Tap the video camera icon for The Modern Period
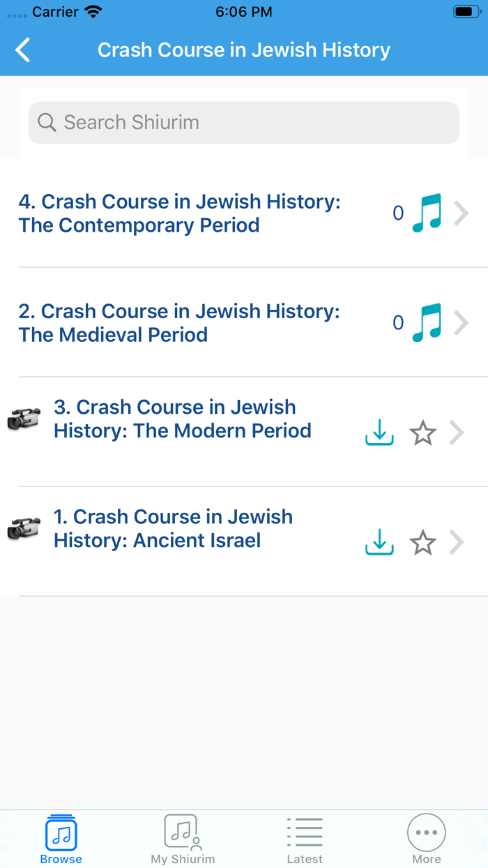Image resolution: width=488 pixels, height=868 pixels. point(24,419)
